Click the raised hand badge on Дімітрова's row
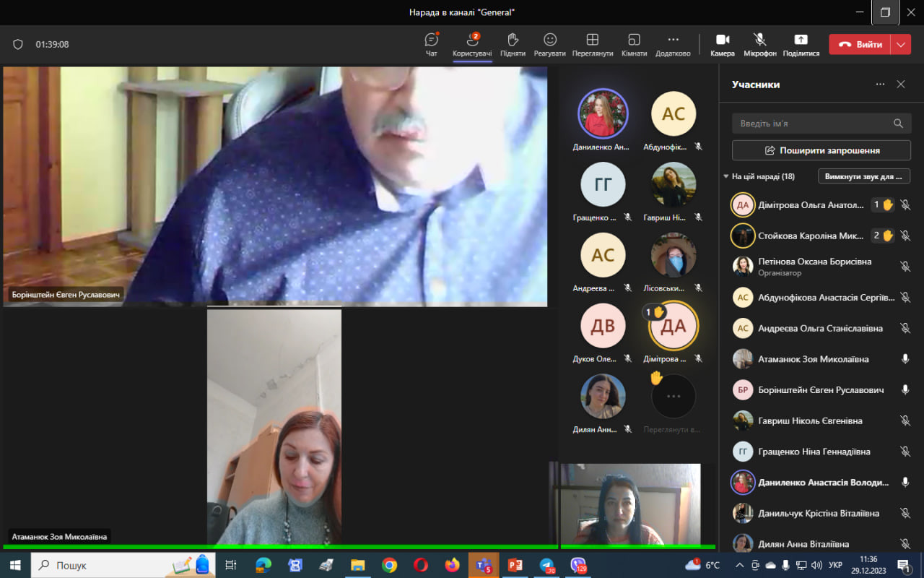924x578 pixels. click(x=883, y=204)
